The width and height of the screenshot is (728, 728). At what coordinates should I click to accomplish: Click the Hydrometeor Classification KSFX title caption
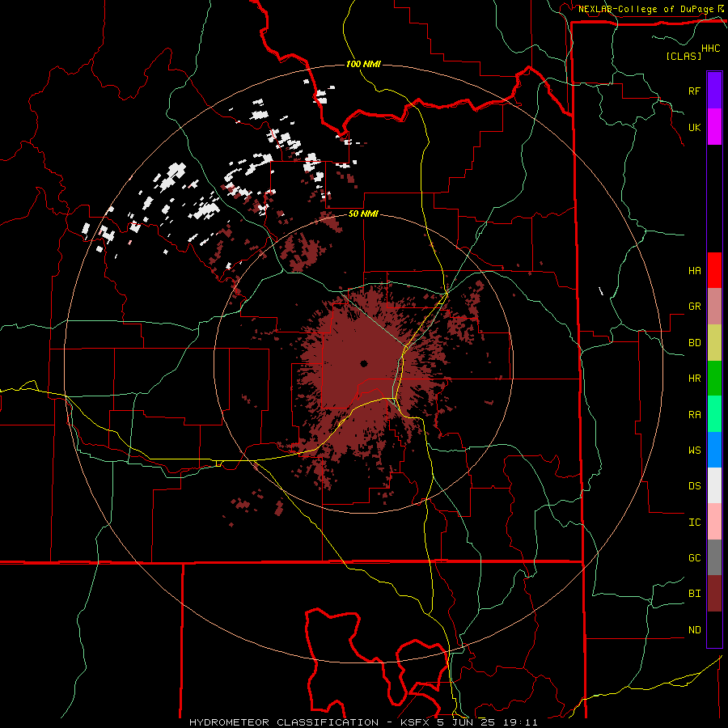point(363,722)
